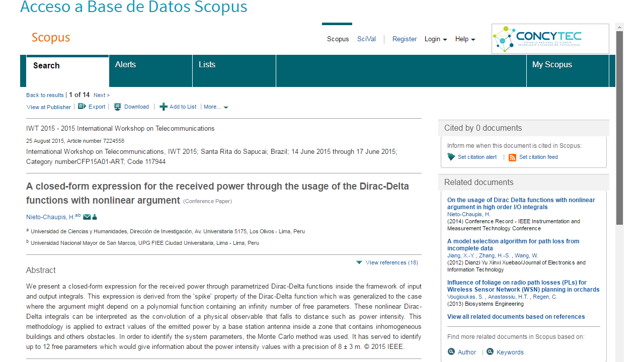Click the Download icon
Viewport: 644px width, 362px height.
point(118,107)
